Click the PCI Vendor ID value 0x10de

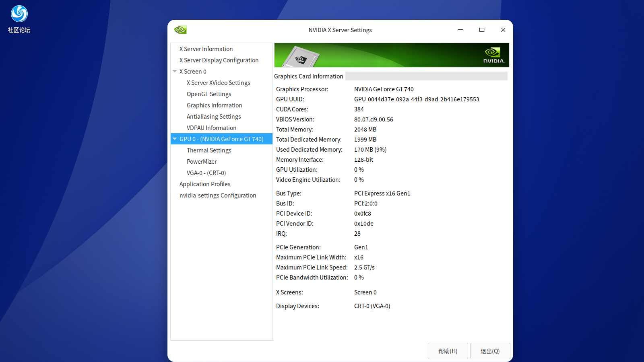tap(364, 224)
